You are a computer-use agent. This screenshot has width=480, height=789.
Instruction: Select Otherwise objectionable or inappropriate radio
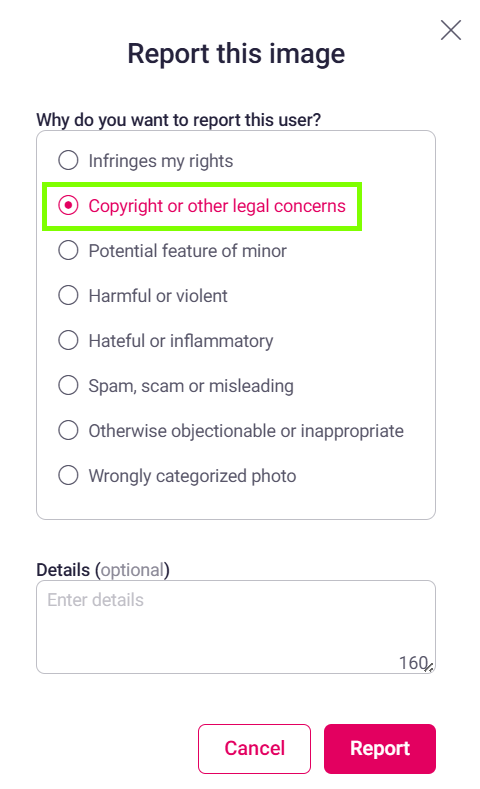point(68,430)
